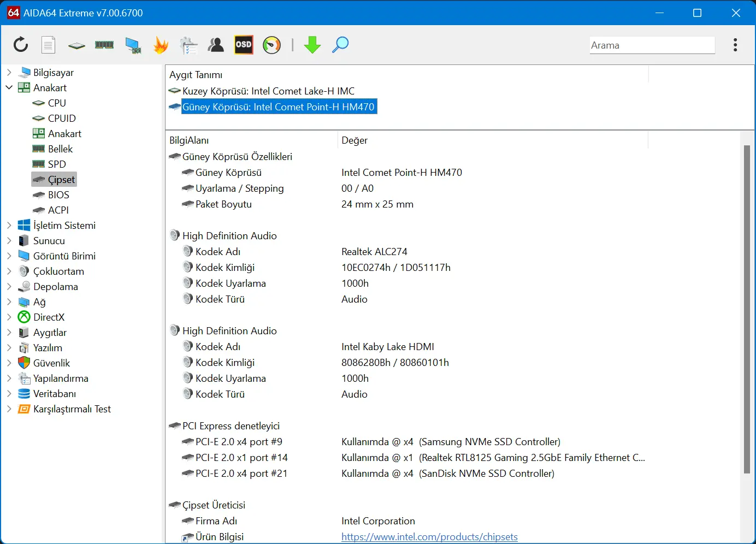Click the Kodek Kimliği 10EC0274h value
This screenshot has width=756, height=544.
click(x=396, y=267)
